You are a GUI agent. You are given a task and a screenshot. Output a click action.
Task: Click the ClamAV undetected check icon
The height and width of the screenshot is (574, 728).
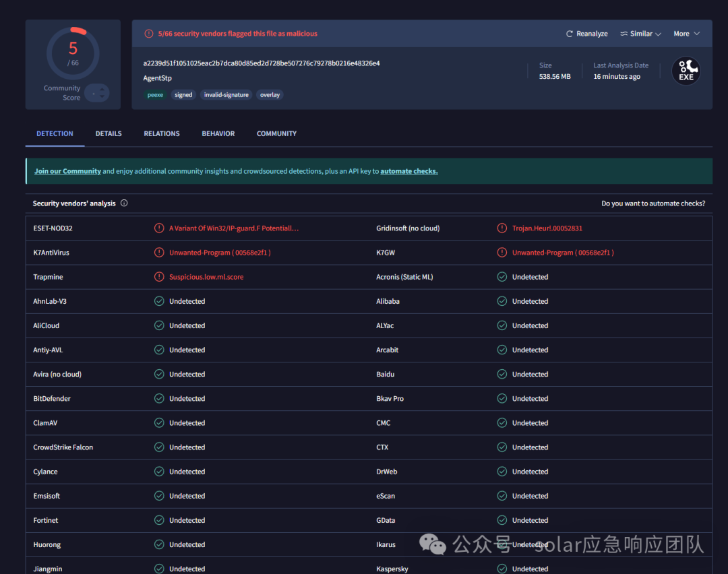point(159,422)
